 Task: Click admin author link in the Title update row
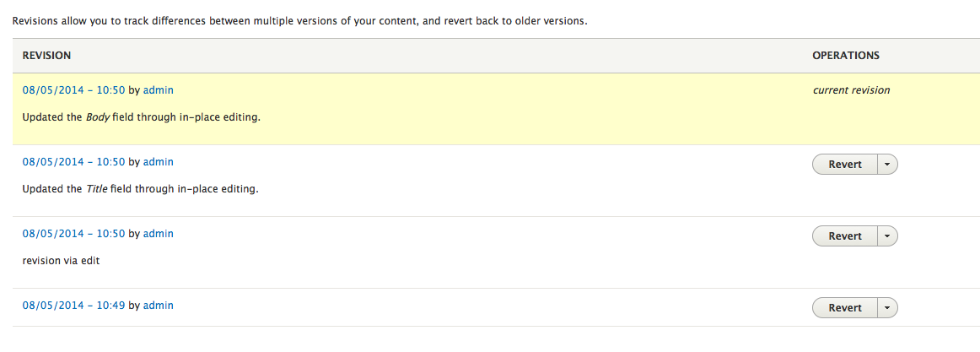pyautogui.click(x=158, y=161)
